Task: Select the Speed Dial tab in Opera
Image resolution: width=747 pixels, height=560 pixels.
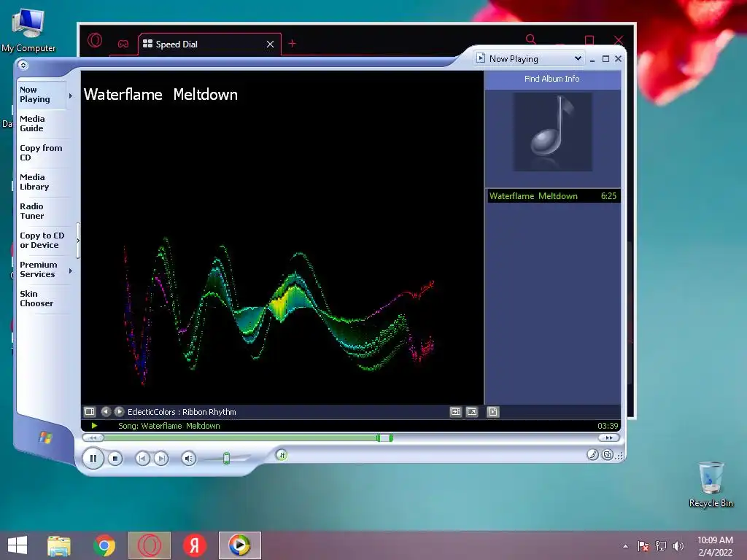Action: tap(209, 44)
